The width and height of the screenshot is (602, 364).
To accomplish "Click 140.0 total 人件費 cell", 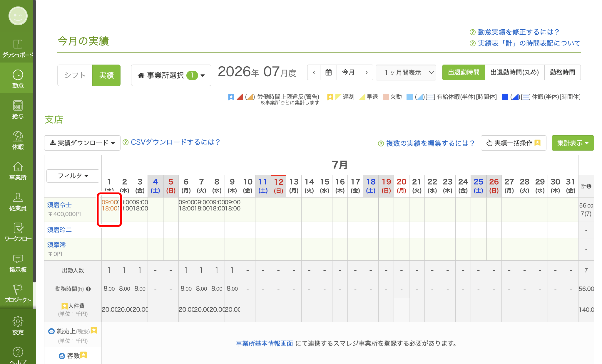I will pos(586,309).
